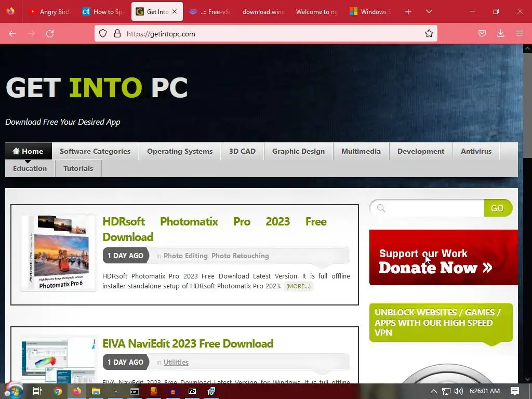
Task: Click (MORE...) link on Photomatix post
Action: click(x=298, y=286)
